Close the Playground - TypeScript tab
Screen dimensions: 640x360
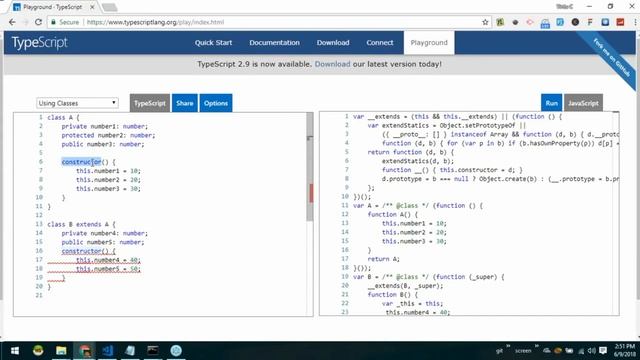click(x=92, y=7)
